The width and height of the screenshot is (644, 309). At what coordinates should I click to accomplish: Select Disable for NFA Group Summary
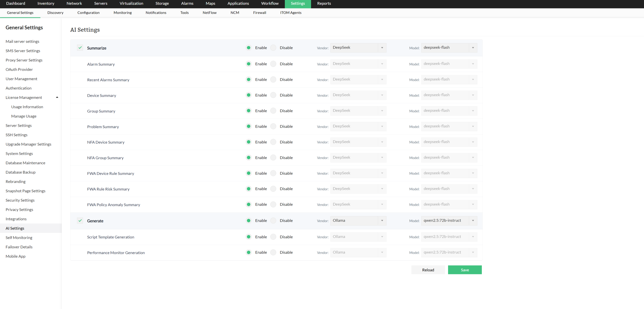(274, 158)
